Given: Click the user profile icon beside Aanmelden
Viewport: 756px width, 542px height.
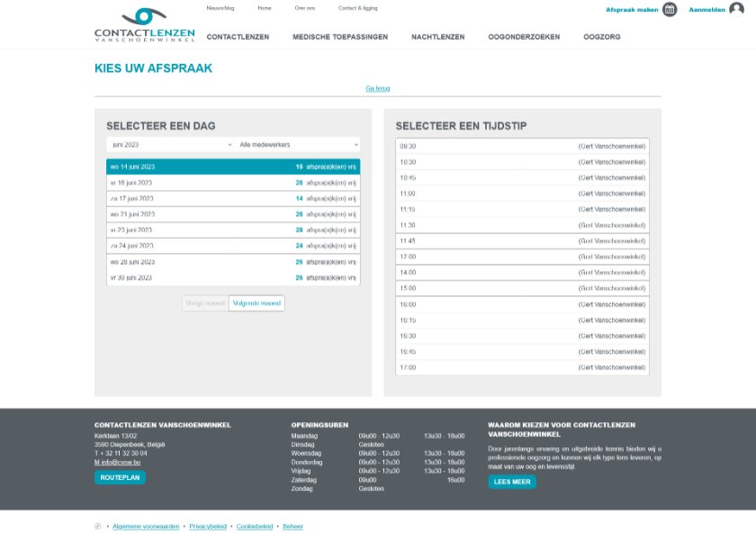Looking at the screenshot, I should click(x=736, y=10).
